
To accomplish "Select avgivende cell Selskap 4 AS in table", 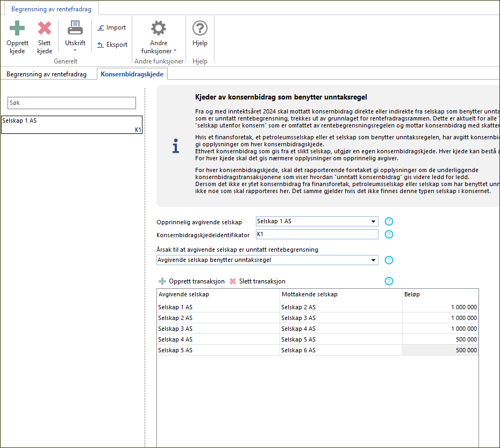I will click(x=218, y=339).
